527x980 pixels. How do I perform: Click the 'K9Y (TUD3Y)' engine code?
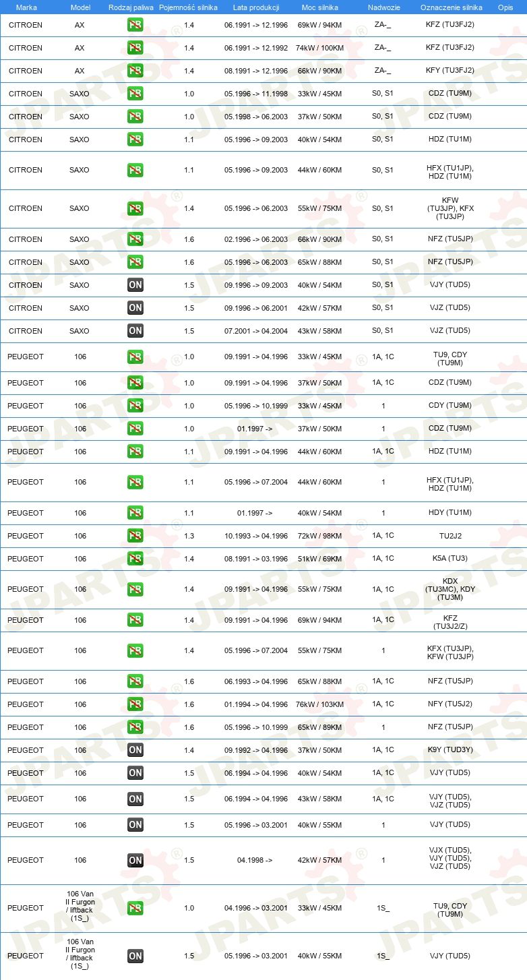click(x=450, y=750)
